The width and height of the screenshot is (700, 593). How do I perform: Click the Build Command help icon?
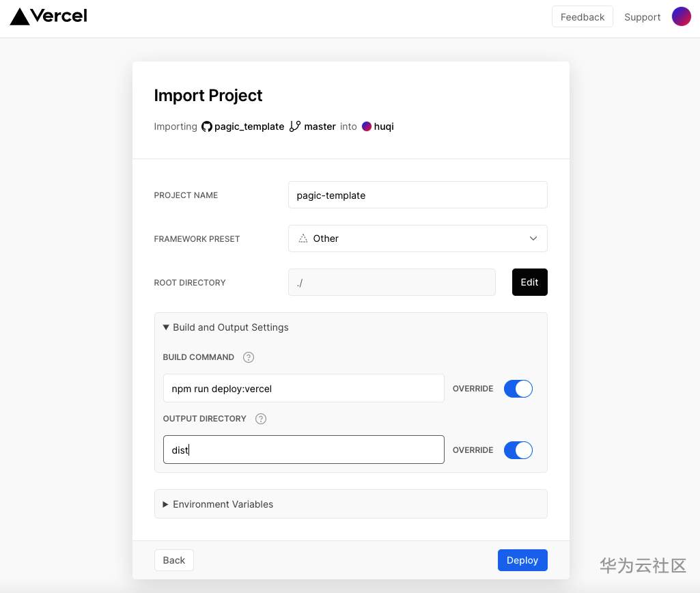249,357
